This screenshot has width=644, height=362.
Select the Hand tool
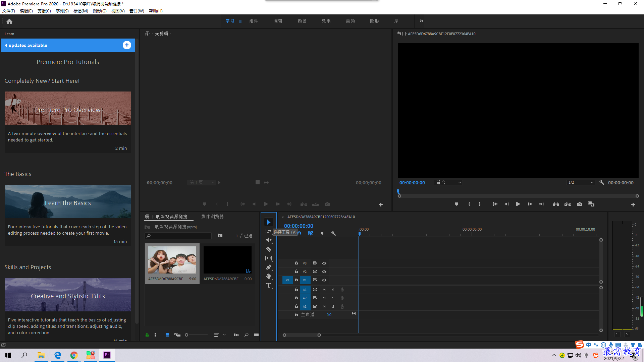[269, 276]
